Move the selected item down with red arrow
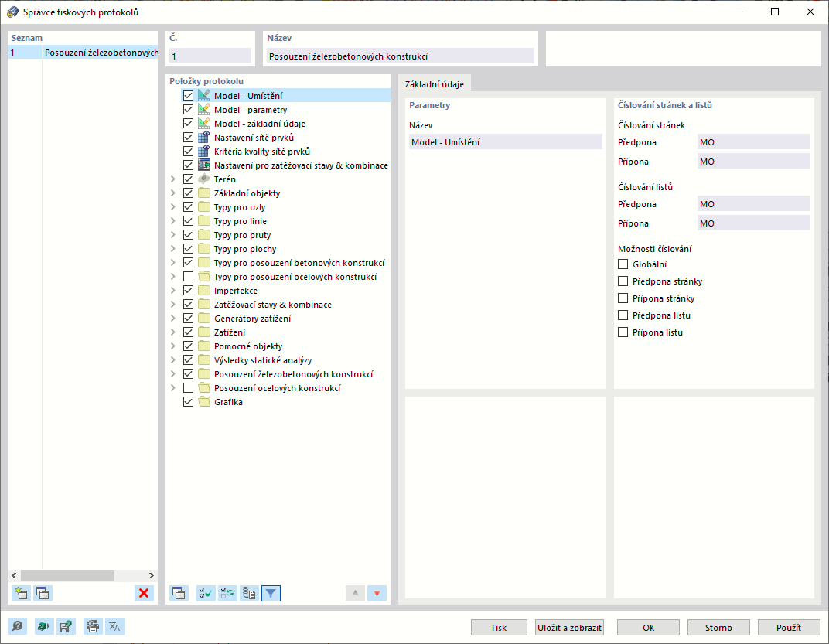 click(x=377, y=593)
